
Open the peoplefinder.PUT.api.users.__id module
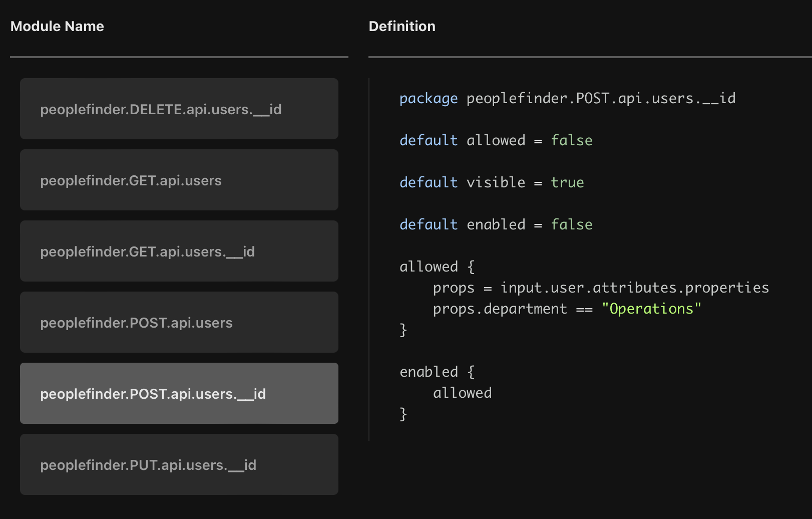(x=179, y=464)
